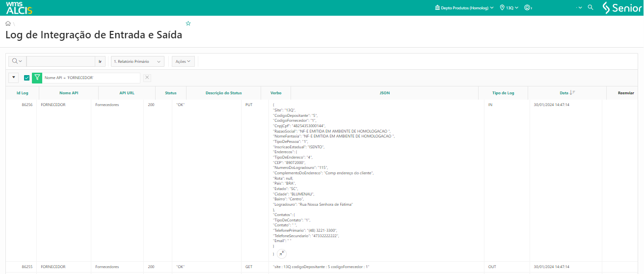Click the 200 status in row 86256
The height and width of the screenshot is (274, 644).
(x=151, y=105)
